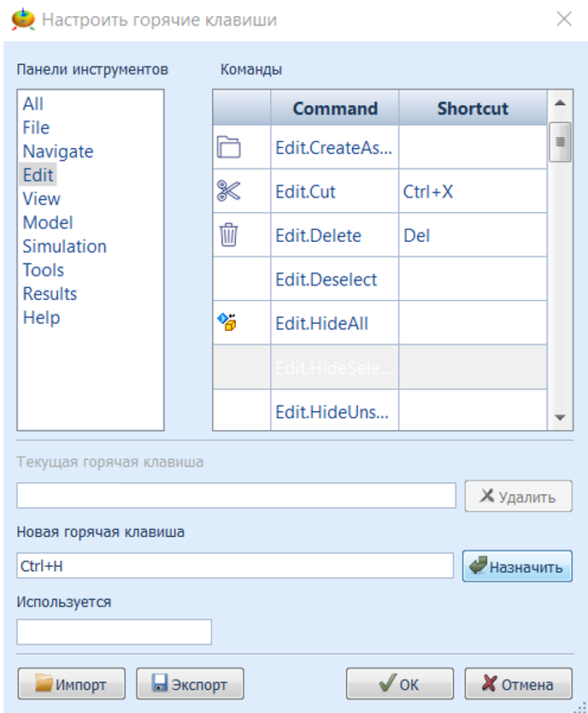This screenshot has width=588, height=713.
Task: Click the trash bin icon for Edit.Delete
Action: 228,235
